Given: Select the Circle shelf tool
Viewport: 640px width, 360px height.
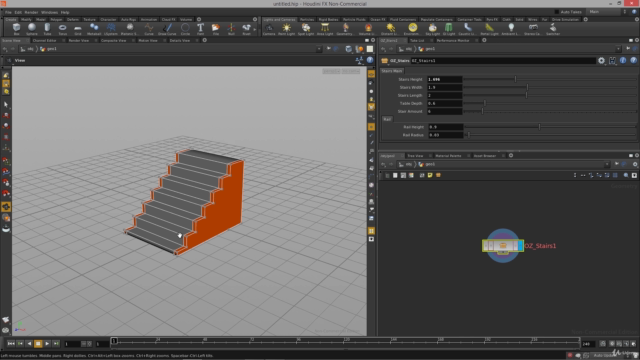Looking at the screenshot, I should pos(185,29).
